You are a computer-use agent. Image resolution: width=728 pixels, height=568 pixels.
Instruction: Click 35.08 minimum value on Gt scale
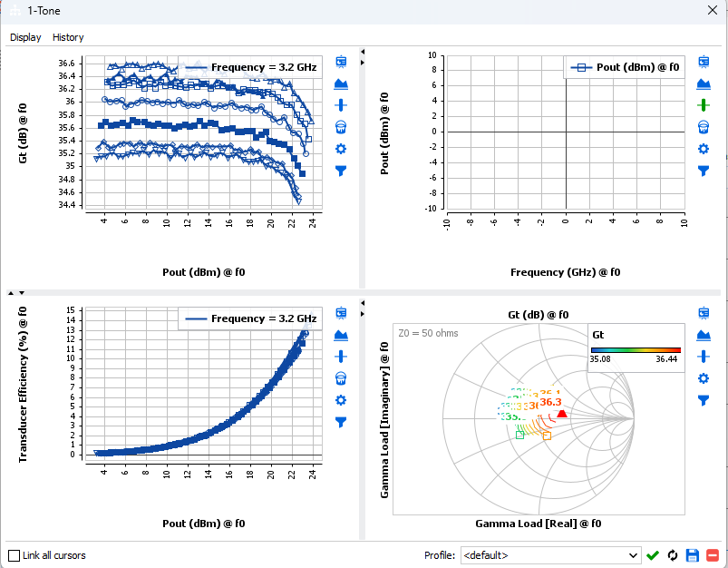600,359
